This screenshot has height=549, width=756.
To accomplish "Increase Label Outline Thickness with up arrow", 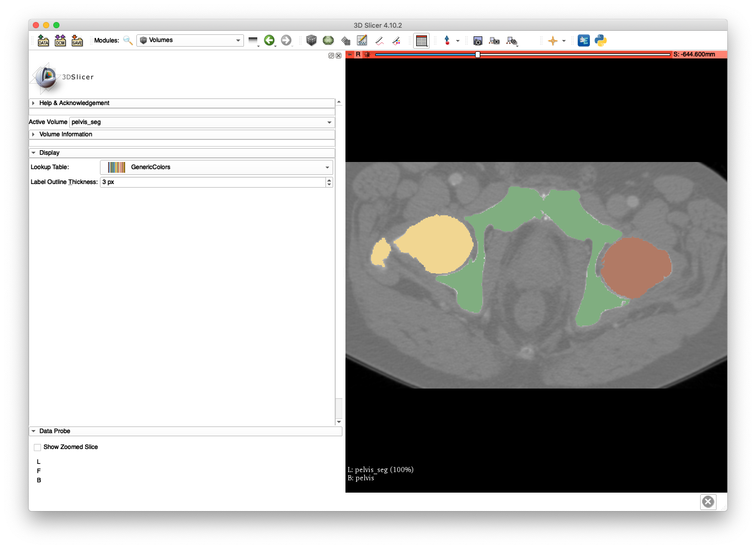I will pos(329,180).
